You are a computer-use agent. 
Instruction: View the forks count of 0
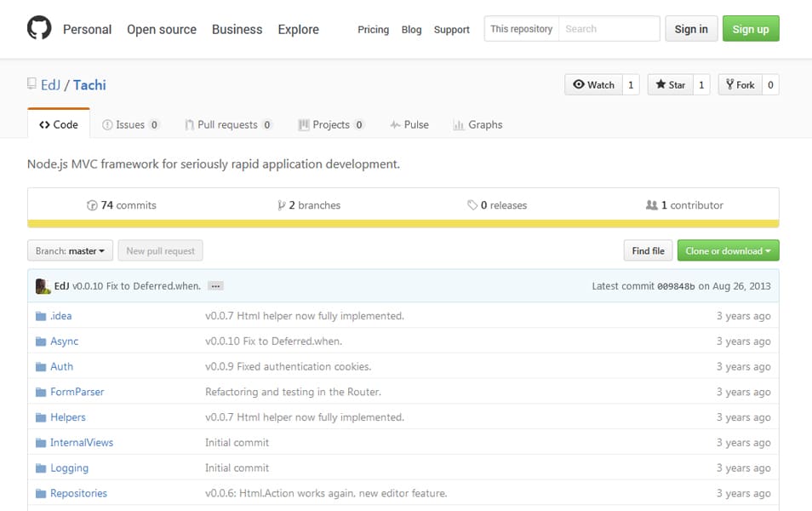(x=770, y=84)
